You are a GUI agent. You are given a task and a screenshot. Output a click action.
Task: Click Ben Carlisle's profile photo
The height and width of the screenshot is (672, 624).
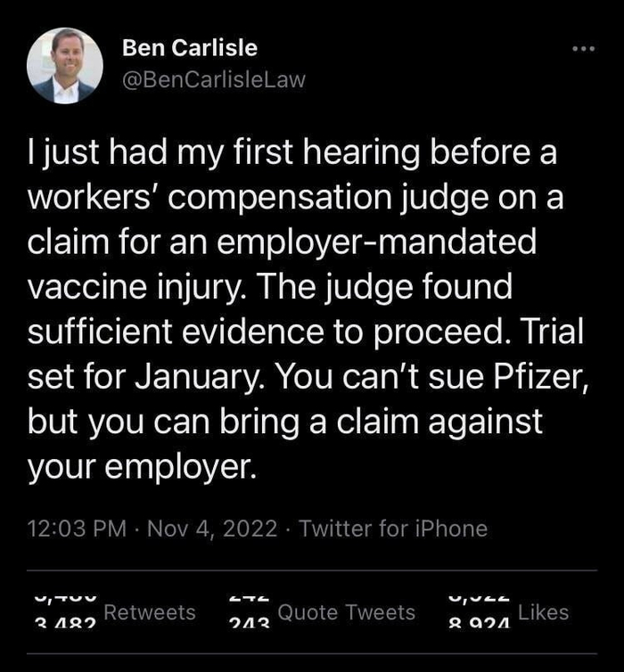pyautogui.click(x=64, y=67)
